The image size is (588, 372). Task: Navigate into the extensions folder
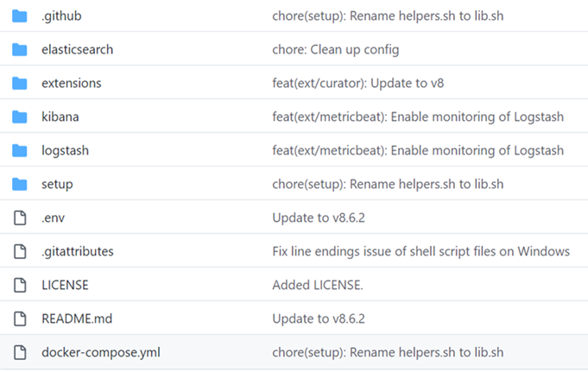tap(71, 84)
